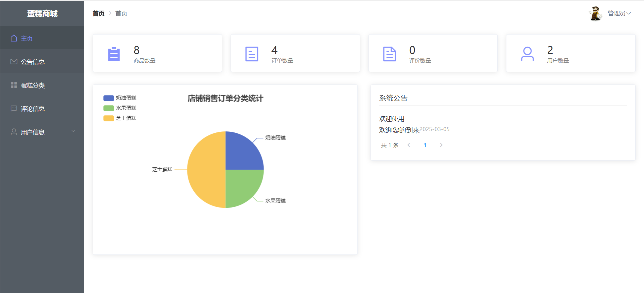Click the user icon on 用户数量 card

click(x=528, y=54)
